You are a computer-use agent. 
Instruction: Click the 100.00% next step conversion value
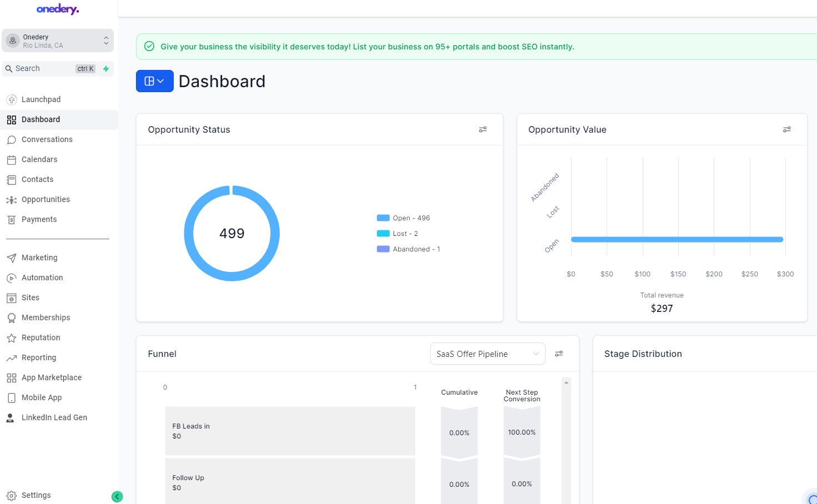point(522,432)
